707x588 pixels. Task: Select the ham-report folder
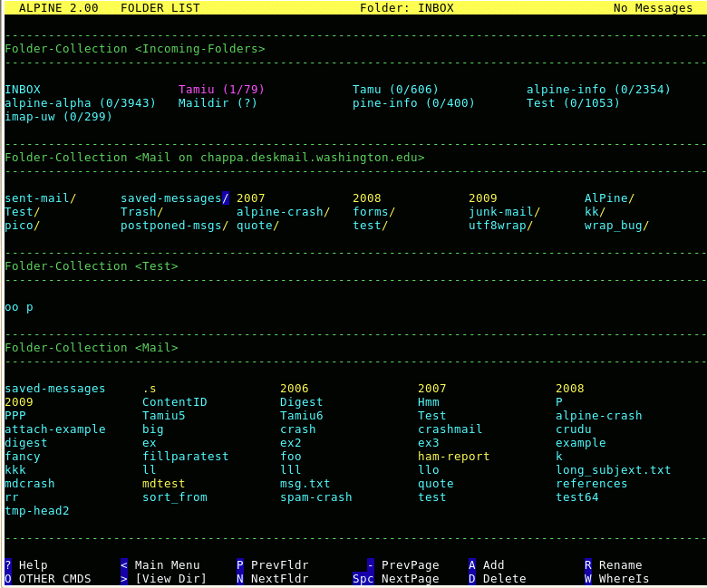click(453, 457)
